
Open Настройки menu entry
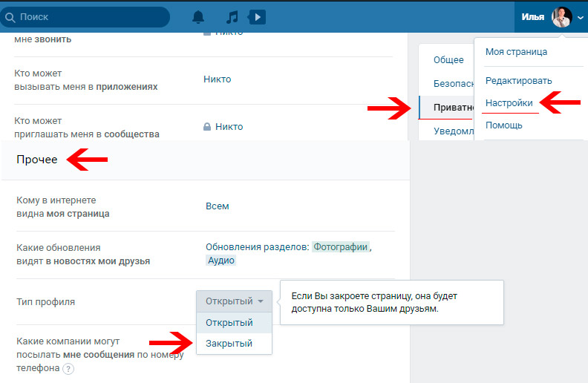509,103
